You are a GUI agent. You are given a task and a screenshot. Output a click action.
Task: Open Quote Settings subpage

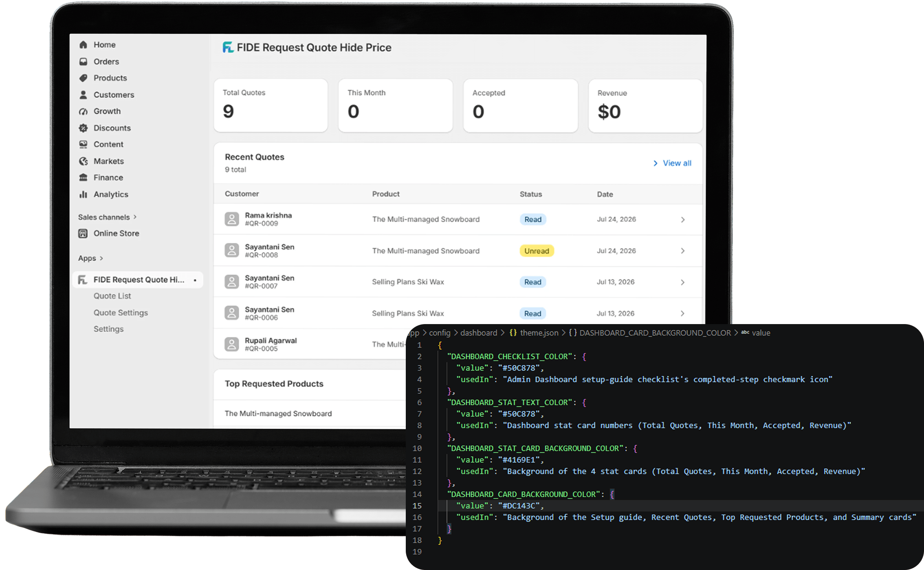[x=121, y=313]
